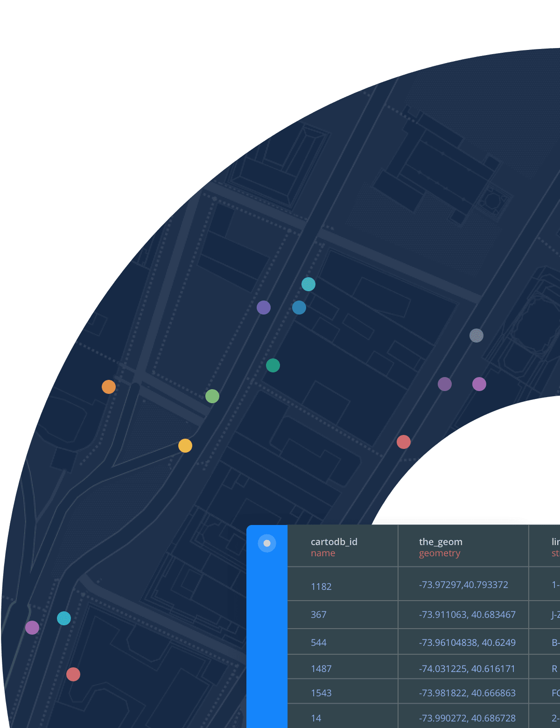Select the purple marker at bottom left

pos(32,628)
